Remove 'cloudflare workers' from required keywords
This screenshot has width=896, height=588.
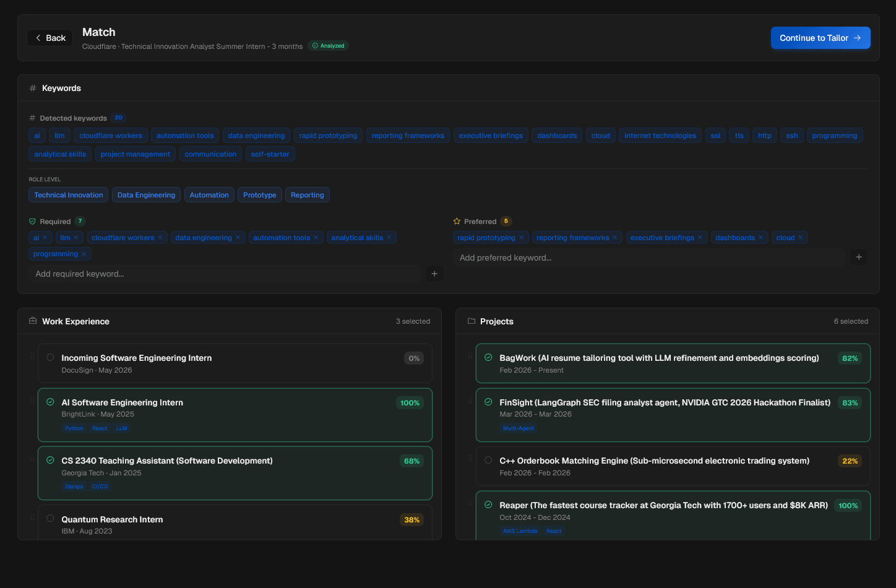point(160,238)
